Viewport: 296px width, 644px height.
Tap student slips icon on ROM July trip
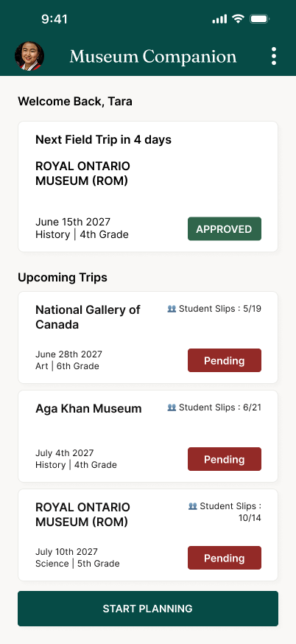(x=192, y=506)
